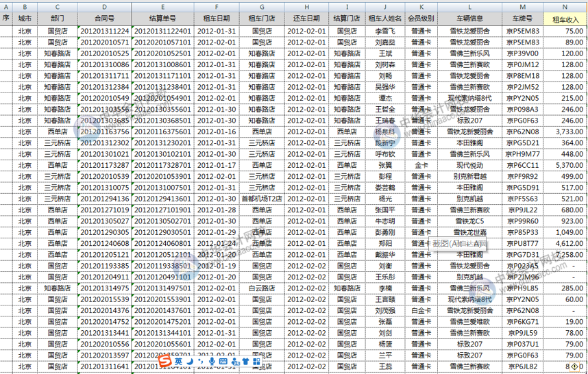
Task: Open the Sogou soft keyboard
Action: (x=224, y=361)
